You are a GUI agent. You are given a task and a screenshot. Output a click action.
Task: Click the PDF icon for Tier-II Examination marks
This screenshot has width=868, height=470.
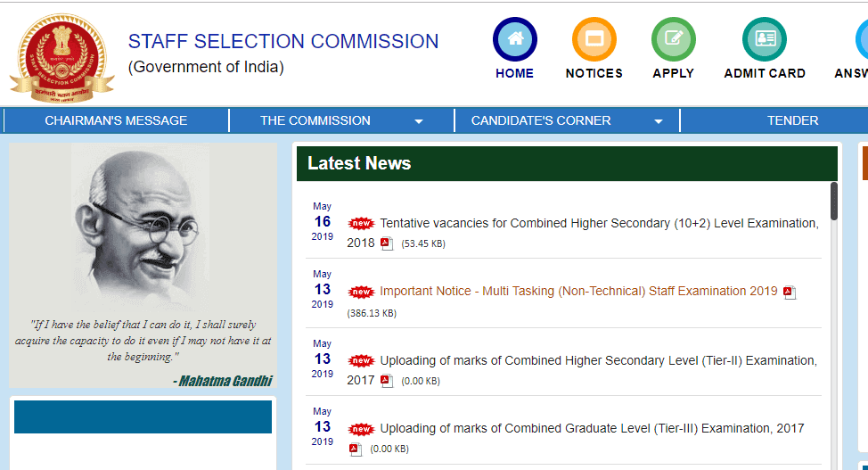(387, 381)
